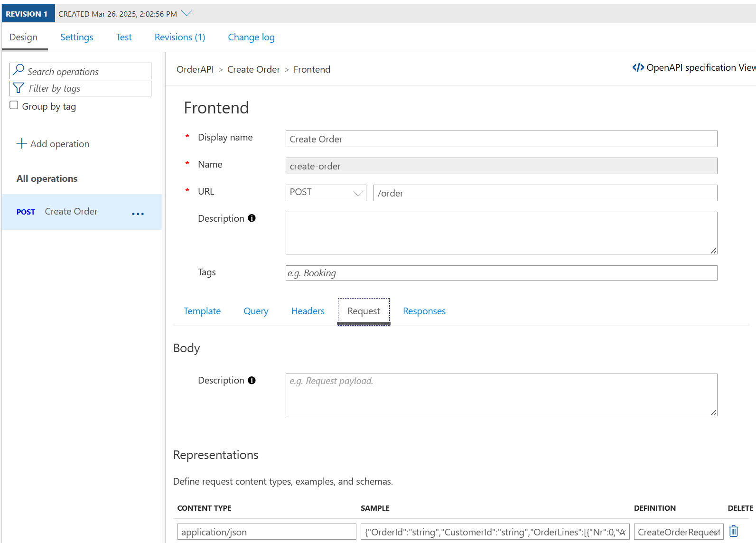Open the CreateOrderRequest definition dropdown
The width and height of the screenshot is (756, 543).
[678, 532]
